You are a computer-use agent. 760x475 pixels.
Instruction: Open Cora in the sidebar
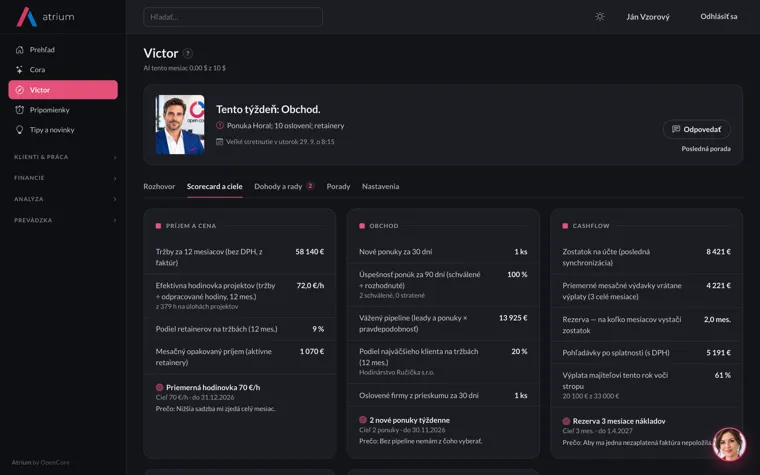[63, 70]
